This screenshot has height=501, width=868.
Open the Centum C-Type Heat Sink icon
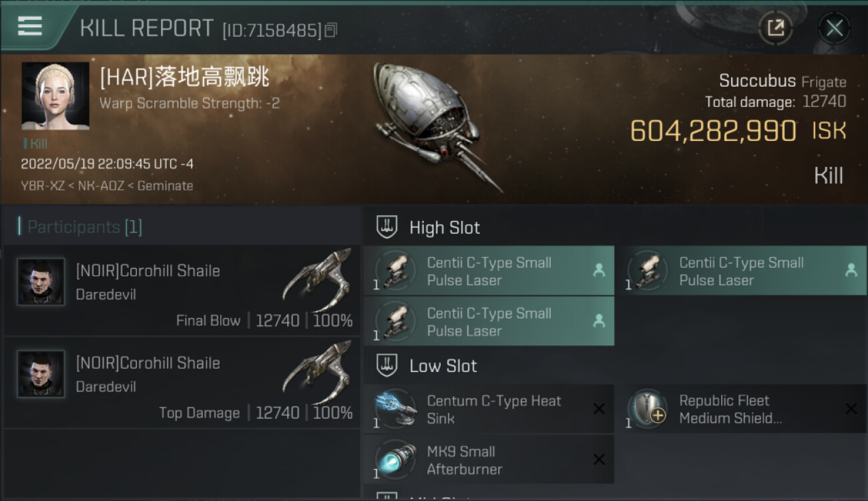tap(396, 409)
